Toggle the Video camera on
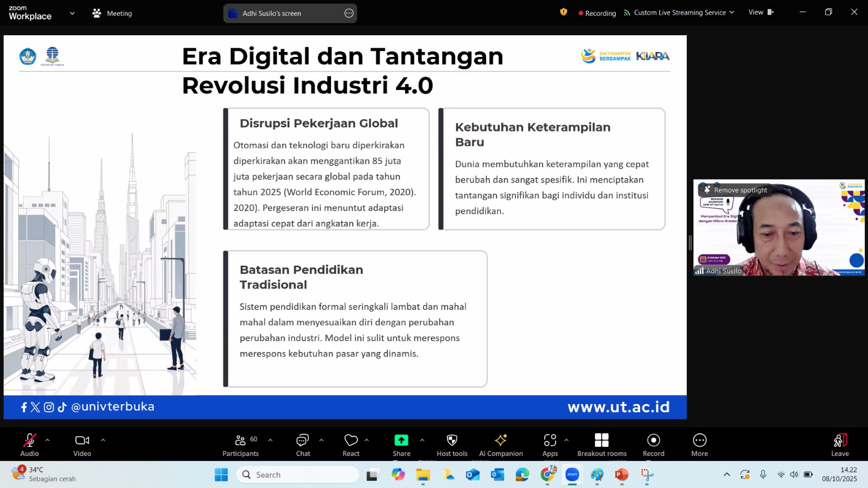 [x=82, y=440]
